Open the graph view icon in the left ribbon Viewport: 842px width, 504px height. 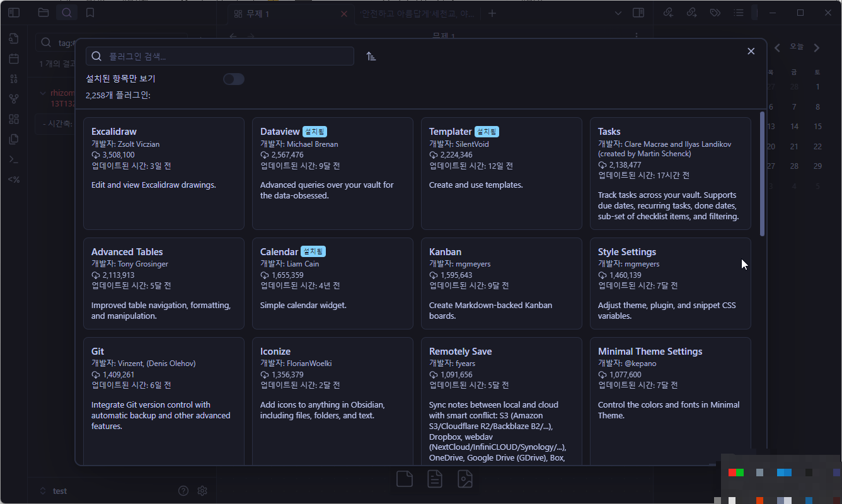tap(14, 98)
